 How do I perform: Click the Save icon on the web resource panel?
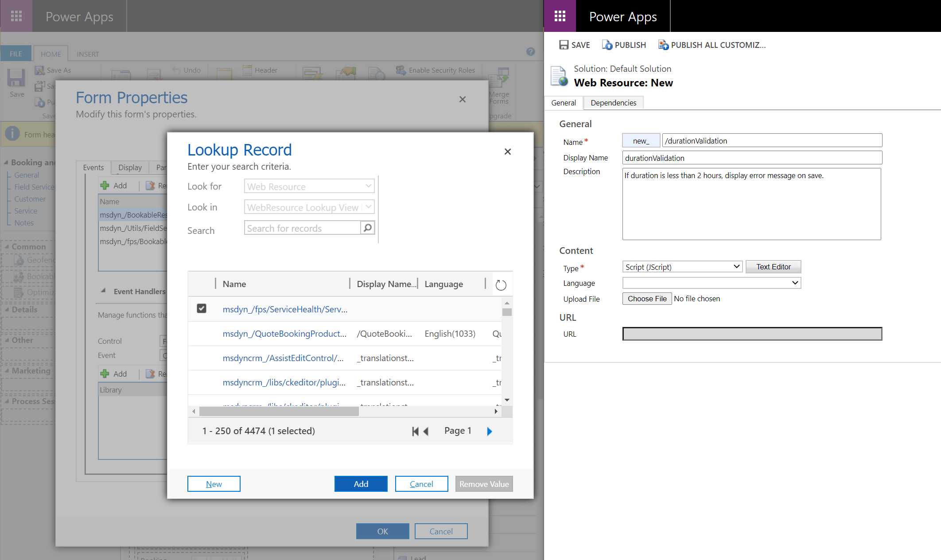(563, 45)
